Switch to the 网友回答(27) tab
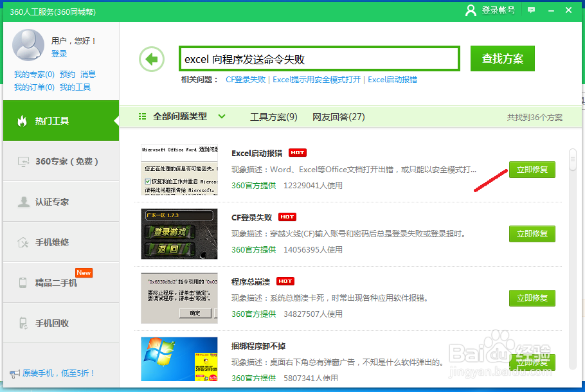The image size is (585, 392). coord(338,117)
